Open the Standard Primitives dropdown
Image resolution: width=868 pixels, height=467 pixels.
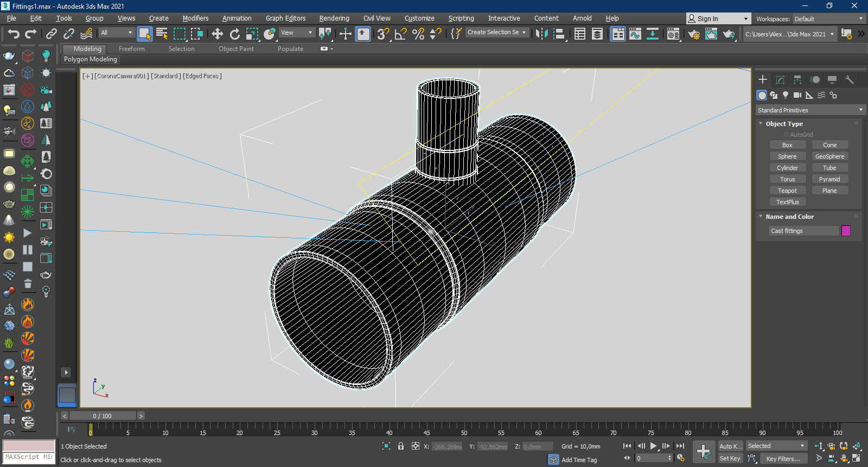point(810,110)
